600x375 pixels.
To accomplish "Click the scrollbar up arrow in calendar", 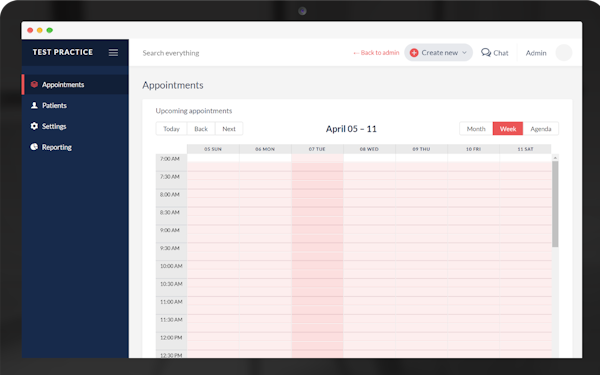I will tap(555, 157).
